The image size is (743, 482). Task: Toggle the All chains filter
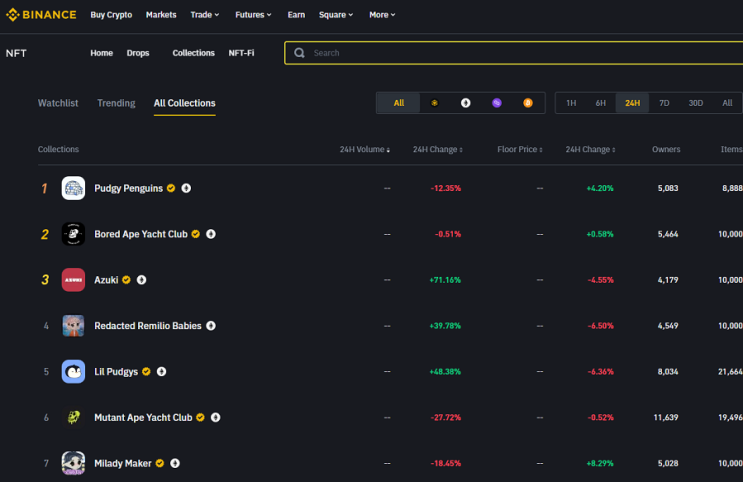pos(399,103)
